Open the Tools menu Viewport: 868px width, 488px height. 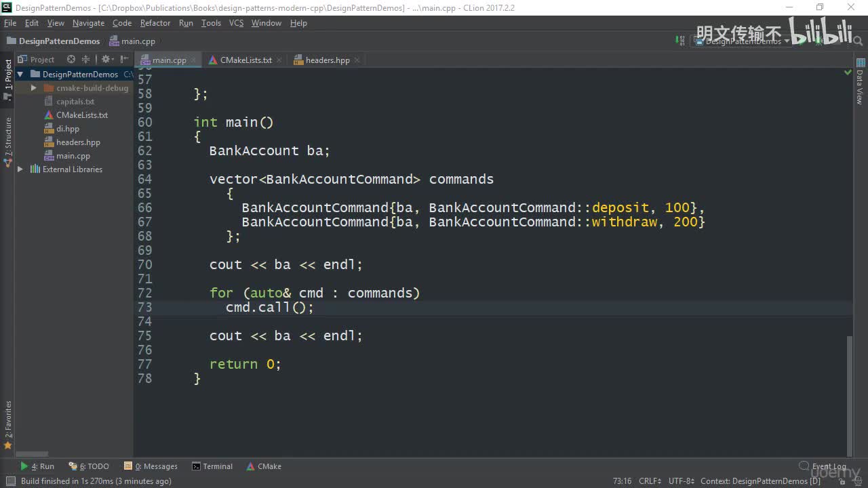coord(211,23)
